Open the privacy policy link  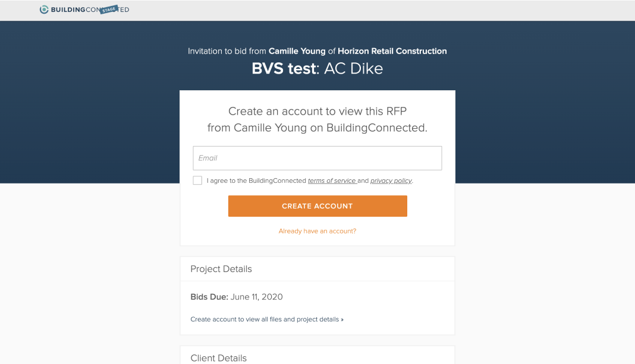click(x=391, y=181)
